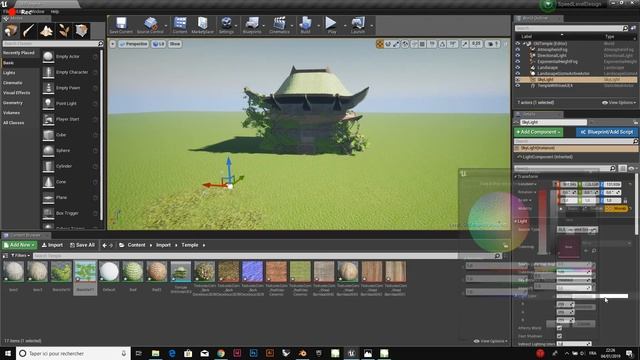Click the Add New button

(19, 245)
